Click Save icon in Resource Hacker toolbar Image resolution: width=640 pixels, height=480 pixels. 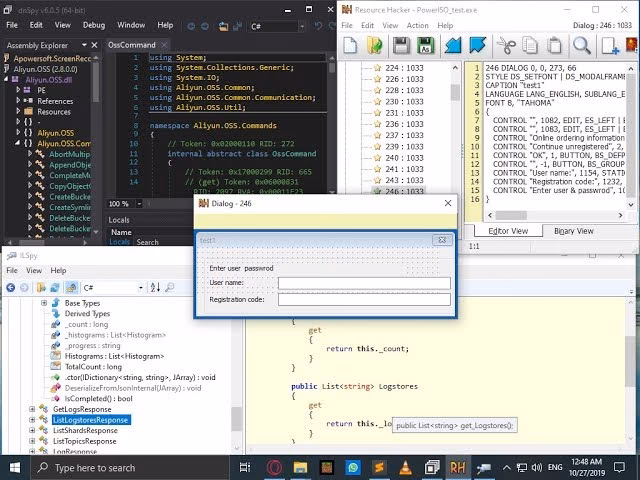tap(401, 45)
